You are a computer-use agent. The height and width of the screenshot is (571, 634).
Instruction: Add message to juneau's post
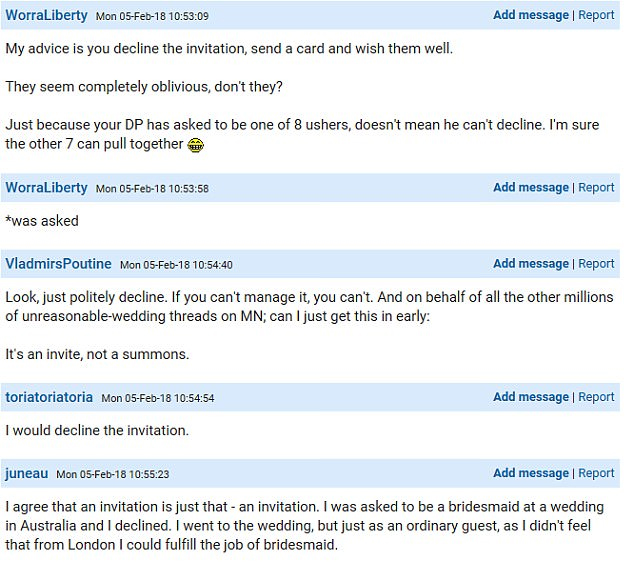coord(531,473)
